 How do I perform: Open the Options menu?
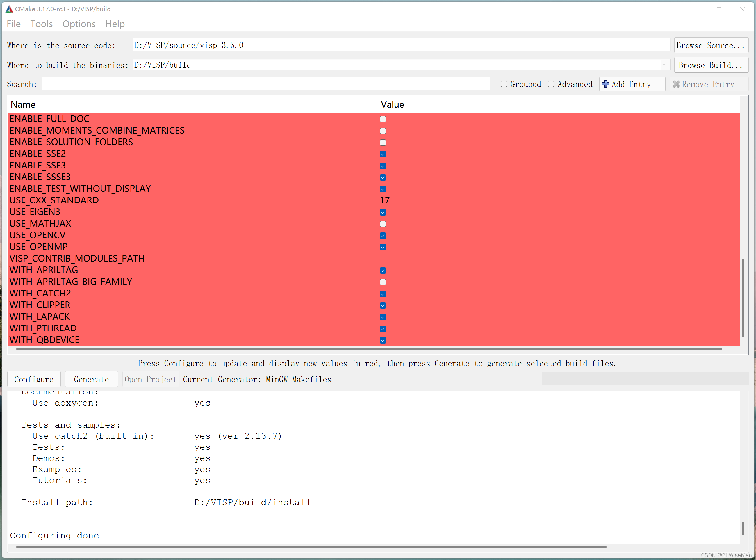pyautogui.click(x=79, y=24)
